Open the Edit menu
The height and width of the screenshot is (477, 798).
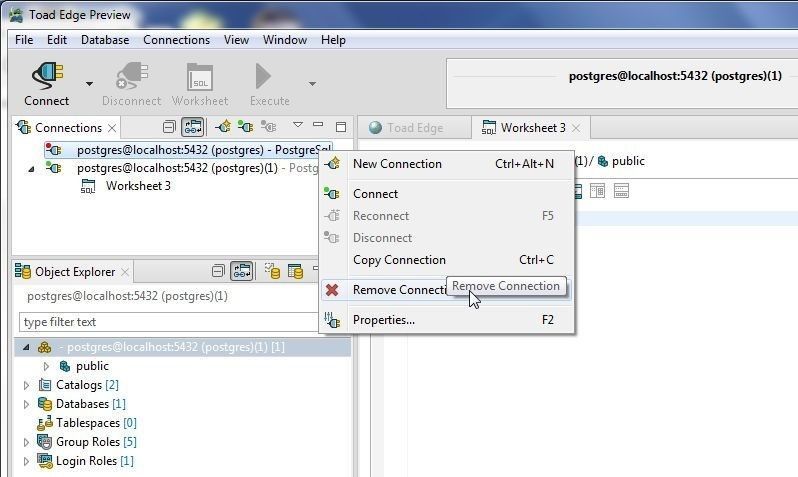[56, 40]
